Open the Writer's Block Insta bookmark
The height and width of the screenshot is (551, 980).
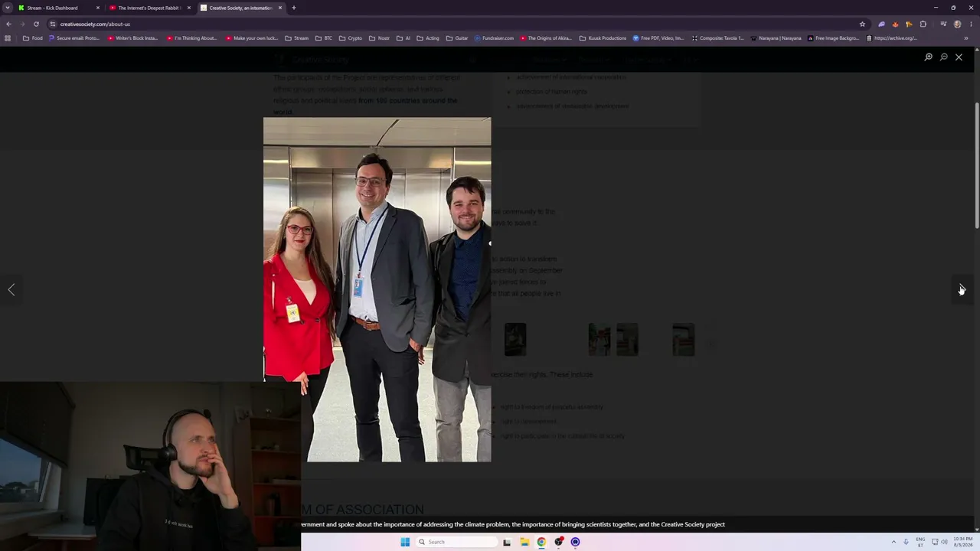click(x=133, y=38)
